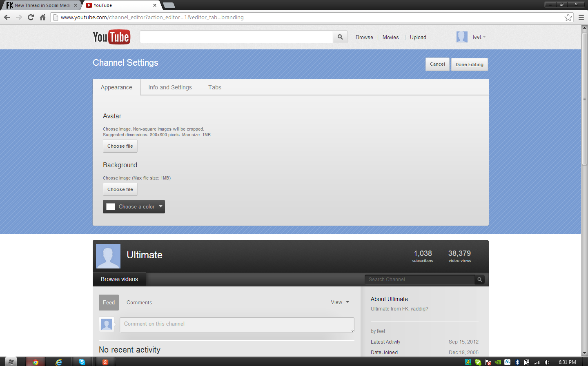Open the Browse link in the header
Screen dimensions: 588x366
(x=364, y=37)
